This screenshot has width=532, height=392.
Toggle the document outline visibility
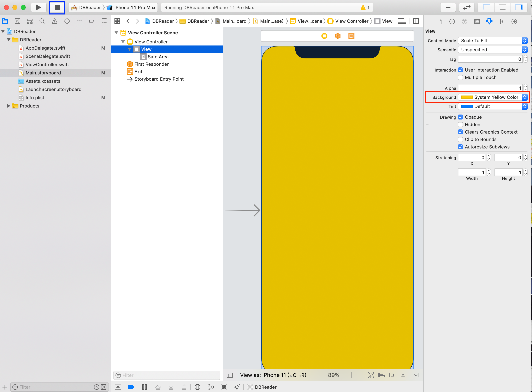(x=230, y=375)
